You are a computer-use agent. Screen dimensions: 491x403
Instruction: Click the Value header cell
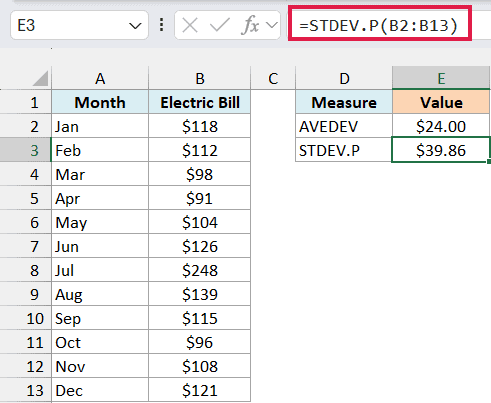[x=441, y=102]
